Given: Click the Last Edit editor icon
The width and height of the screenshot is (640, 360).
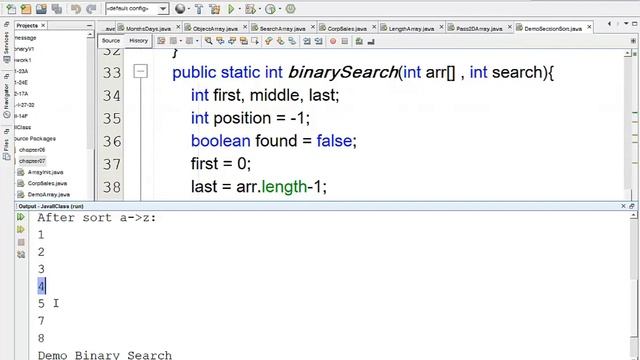Looking at the screenshot, I should [x=161, y=41].
